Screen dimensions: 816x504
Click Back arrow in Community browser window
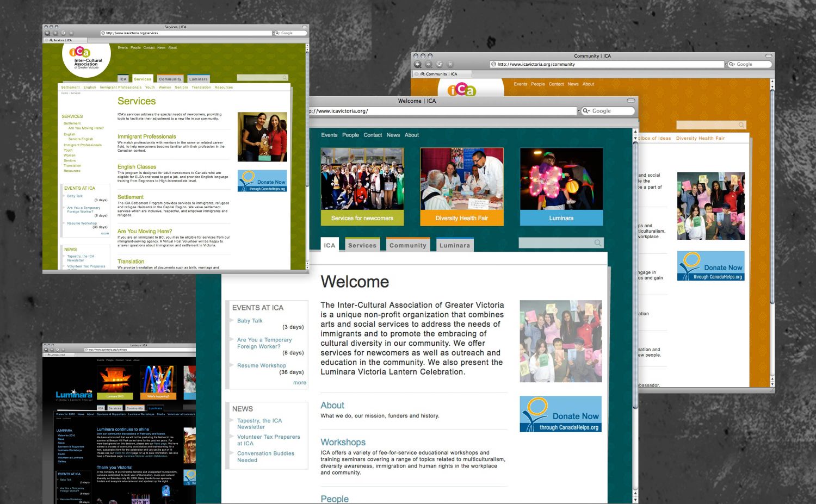tap(418, 64)
